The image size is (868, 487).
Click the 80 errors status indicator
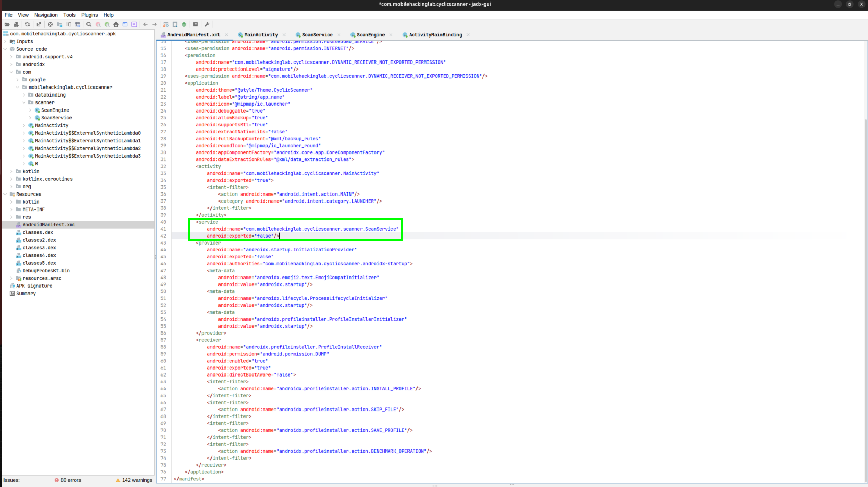point(68,480)
